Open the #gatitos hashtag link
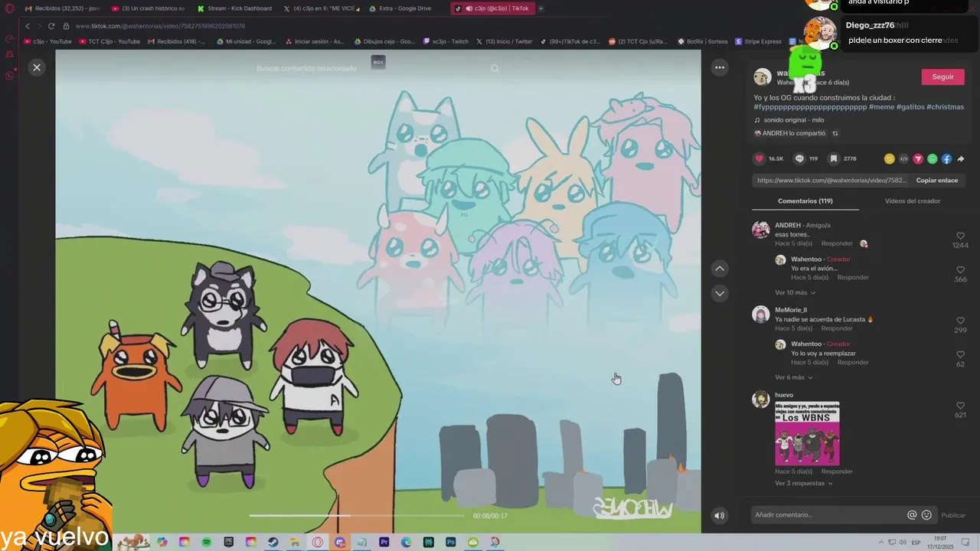The height and width of the screenshot is (551, 980). (910, 107)
